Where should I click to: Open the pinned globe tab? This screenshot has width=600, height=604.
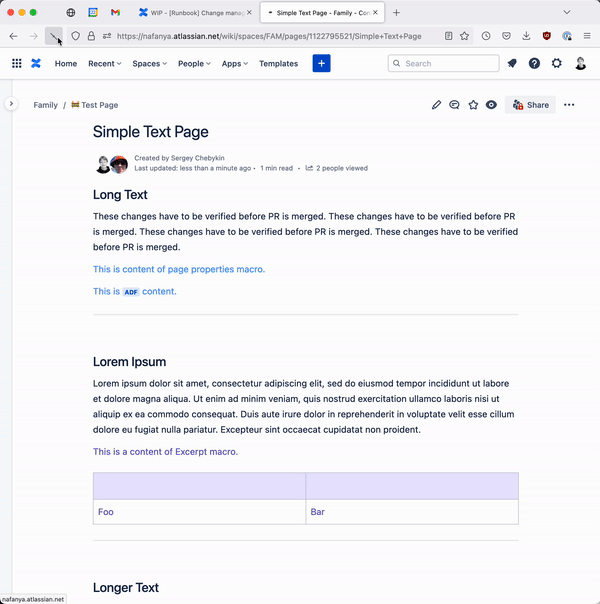[x=70, y=13]
